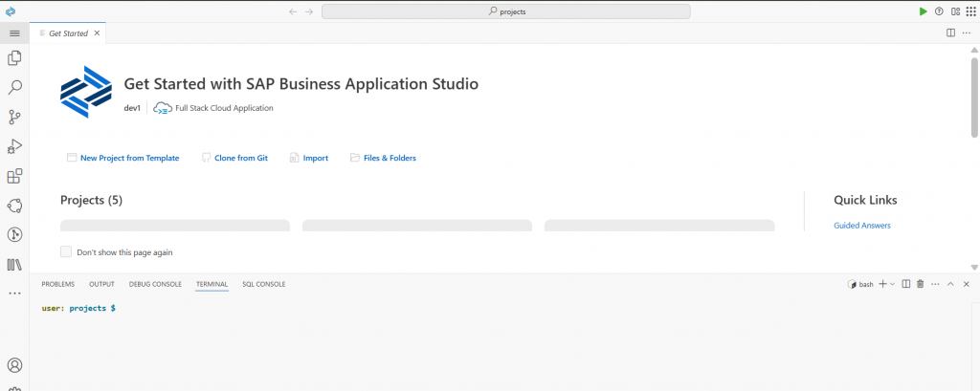
Task: Switch to the SQL CONSOLE tab
Action: (x=264, y=284)
